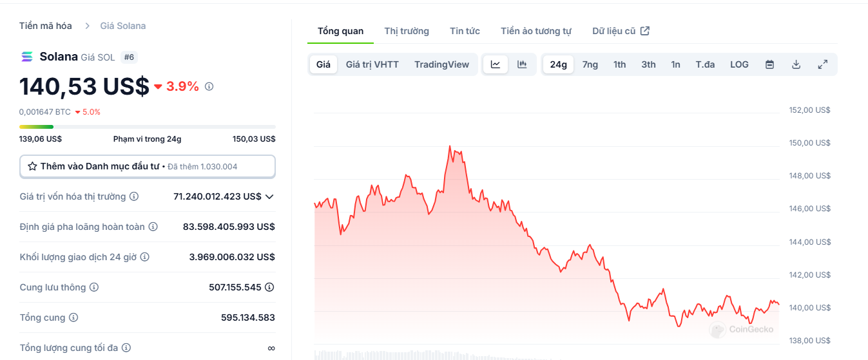Open the calendar date range picker
The image size is (868, 360).
tap(769, 64)
